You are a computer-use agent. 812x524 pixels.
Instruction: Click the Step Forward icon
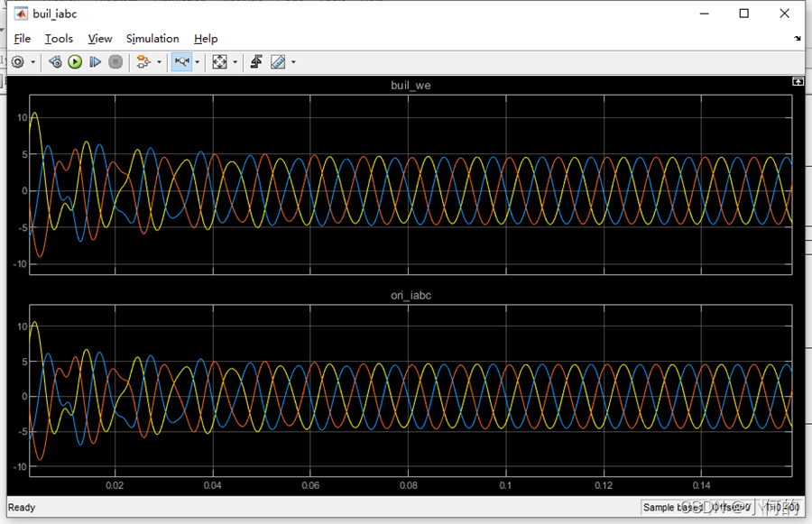pos(96,62)
